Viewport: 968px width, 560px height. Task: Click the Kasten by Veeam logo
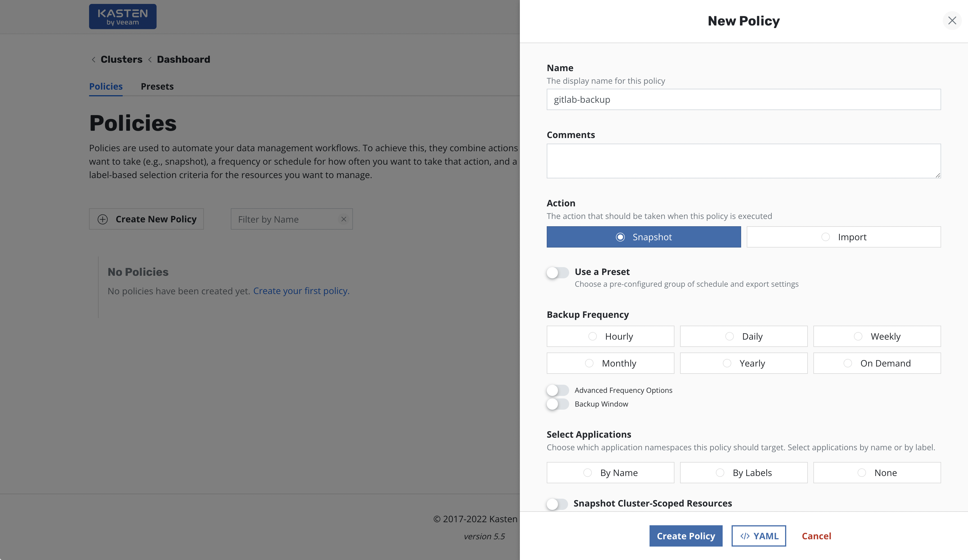pyautogui.click(x=122, y=17)
